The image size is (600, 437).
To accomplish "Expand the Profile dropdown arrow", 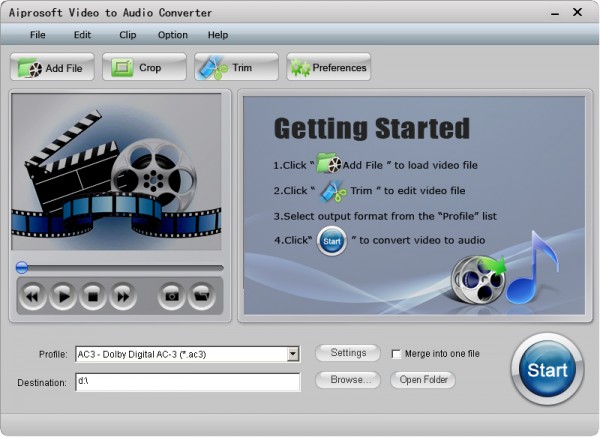I will [x=293, y=354].
